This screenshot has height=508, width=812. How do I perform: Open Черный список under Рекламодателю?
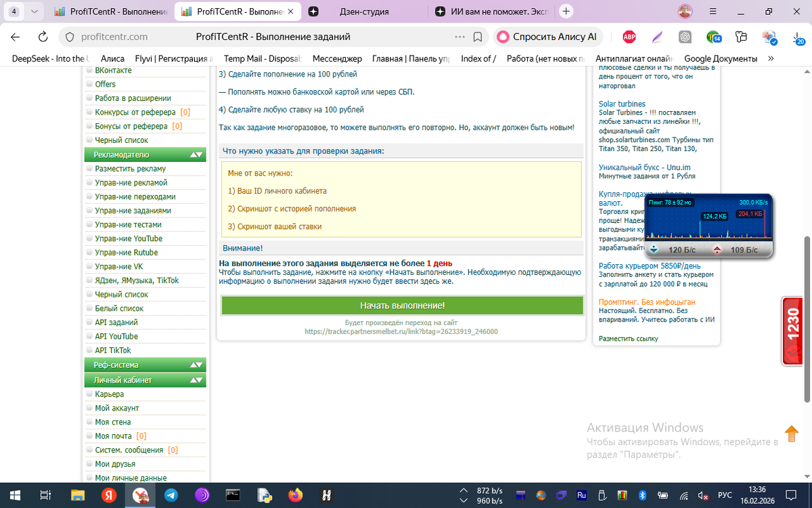121,295
